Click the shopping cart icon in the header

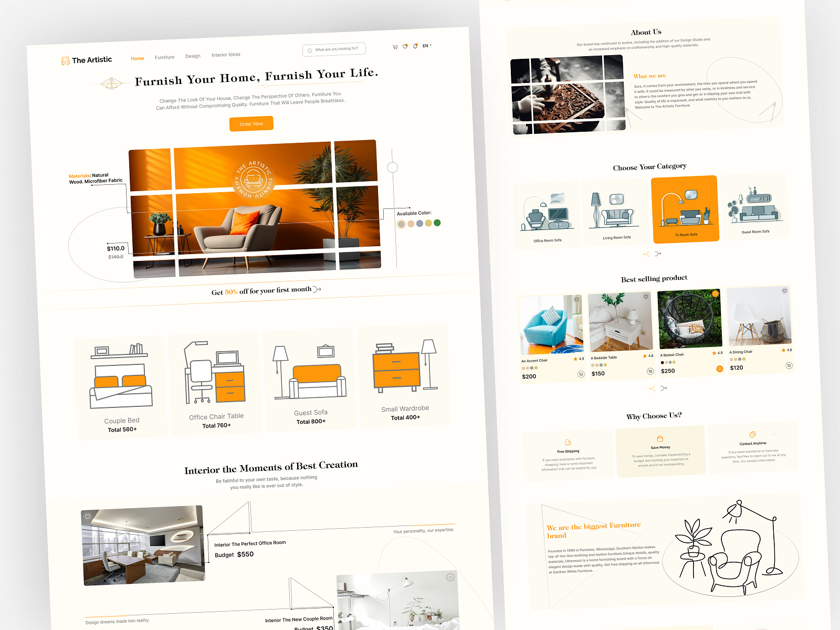(x=395, y=47)
